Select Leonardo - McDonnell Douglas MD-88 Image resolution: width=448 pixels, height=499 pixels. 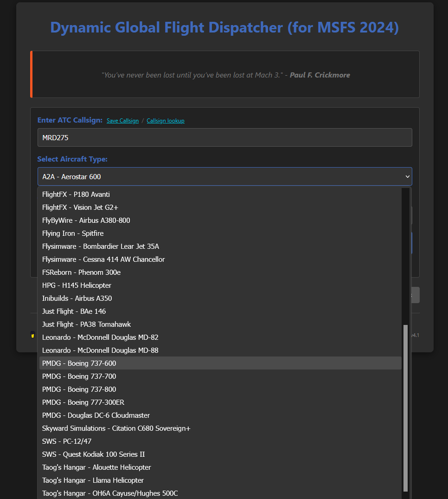click(x=220, y=350)
